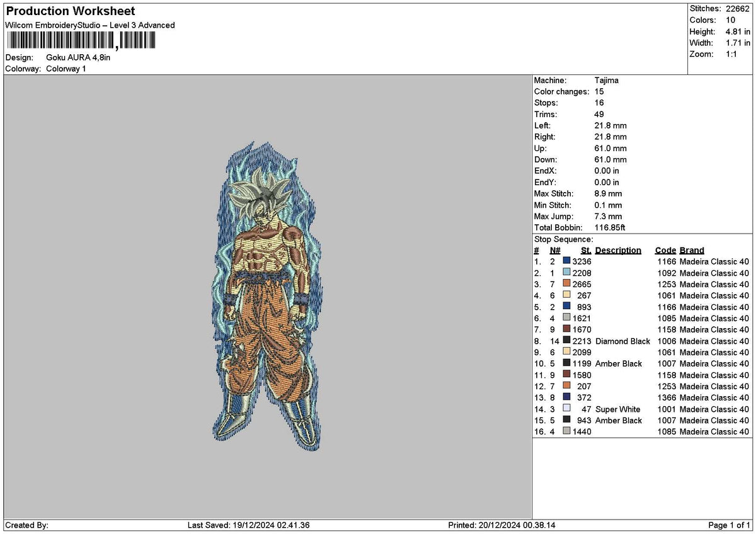Image resolution: width=756 pixels, height=534 pixels.
Task: Click the EndY value '0.00 in'
Action: pos(607,183)
